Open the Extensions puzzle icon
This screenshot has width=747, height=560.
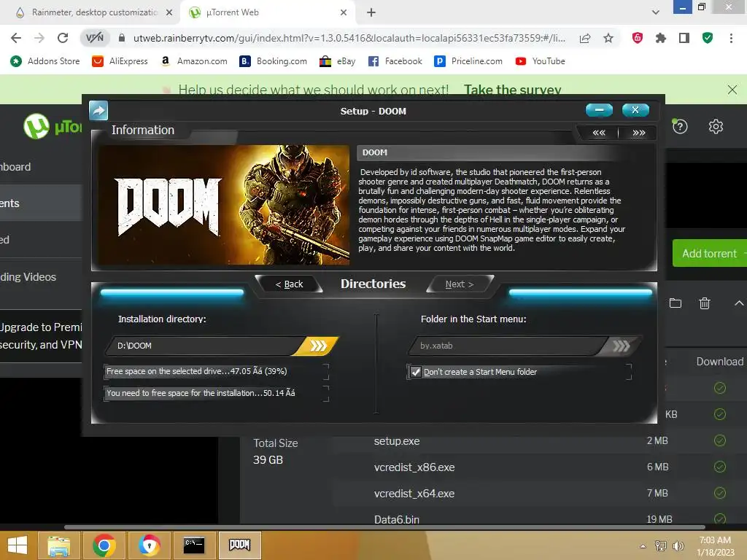[661, 38]
